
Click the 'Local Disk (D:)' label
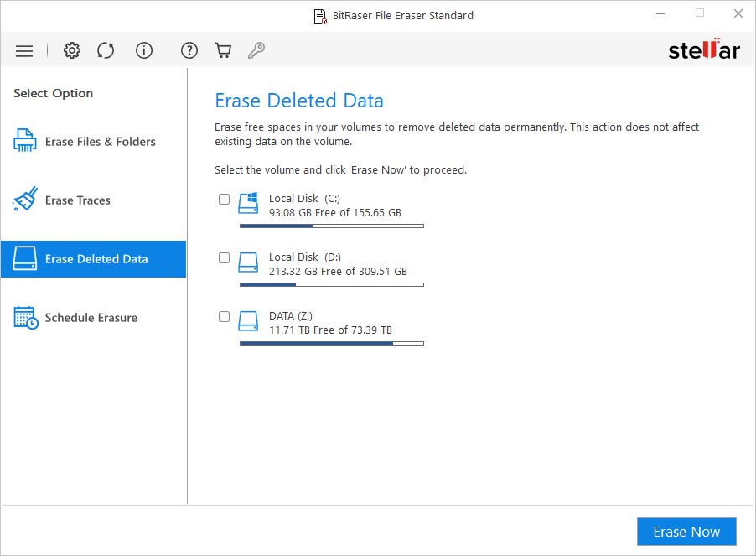coord(305,257)
